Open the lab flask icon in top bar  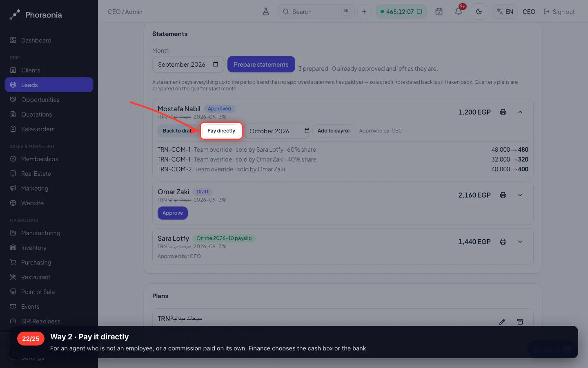point(266,11)
